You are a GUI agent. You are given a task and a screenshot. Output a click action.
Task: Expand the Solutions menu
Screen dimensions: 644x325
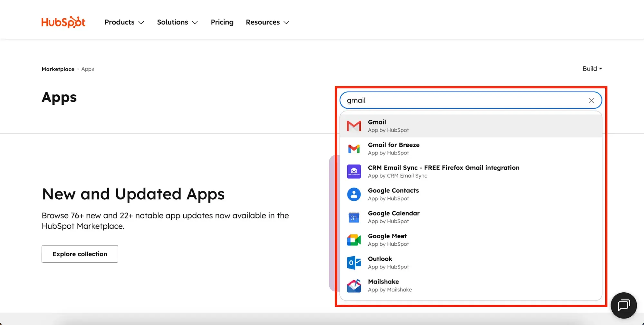177,22
